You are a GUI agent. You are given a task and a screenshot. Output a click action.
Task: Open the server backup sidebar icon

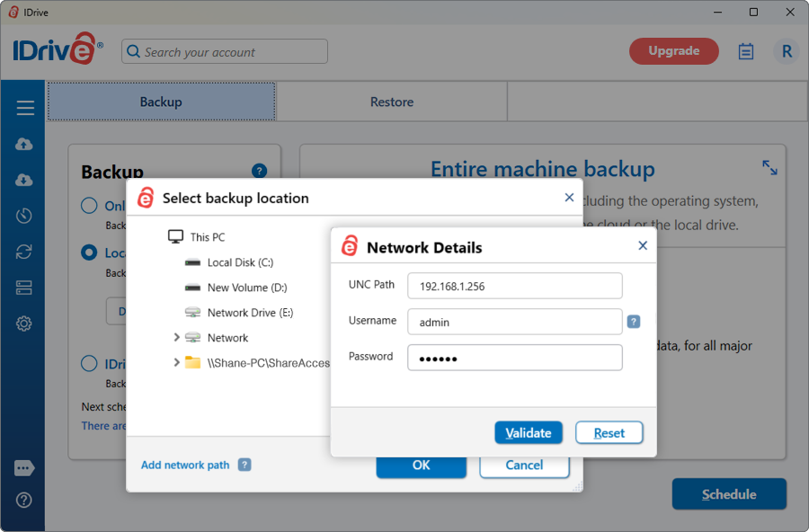(23, 288)
